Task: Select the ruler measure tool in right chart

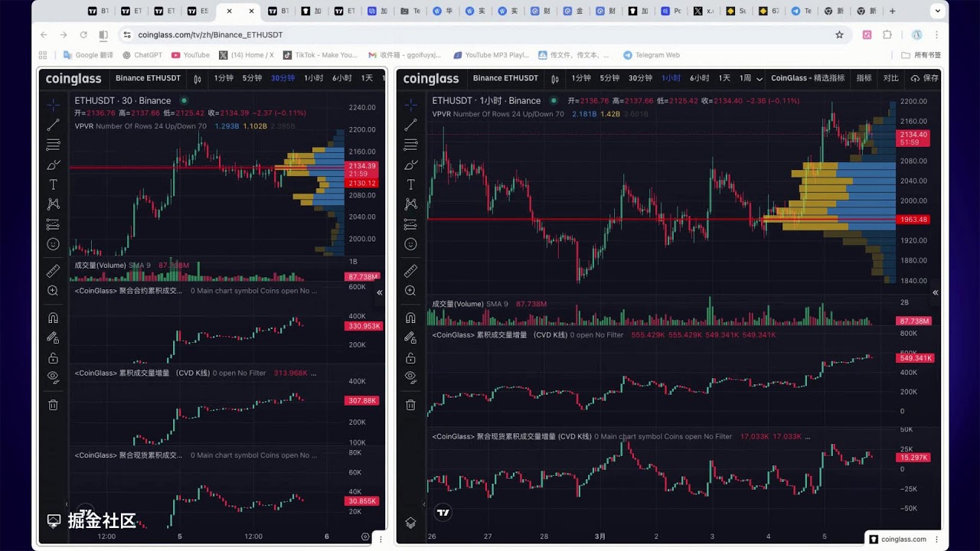Action: (410, 271)
